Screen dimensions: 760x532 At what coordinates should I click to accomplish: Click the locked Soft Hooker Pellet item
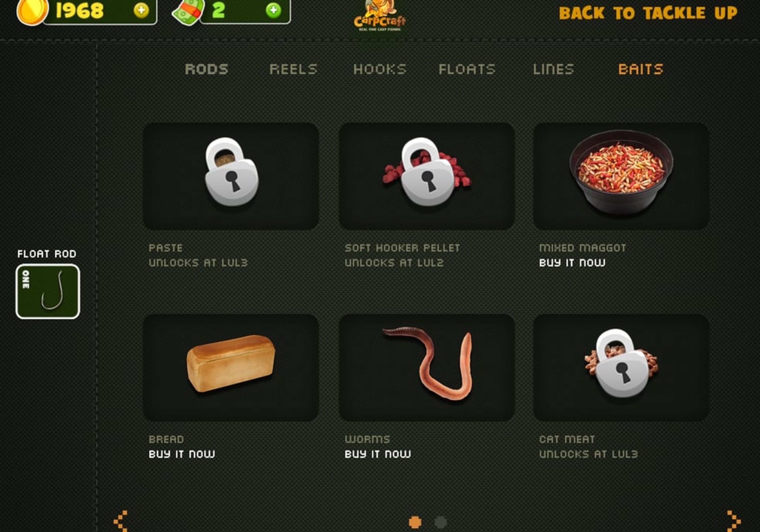coord(427,176)
